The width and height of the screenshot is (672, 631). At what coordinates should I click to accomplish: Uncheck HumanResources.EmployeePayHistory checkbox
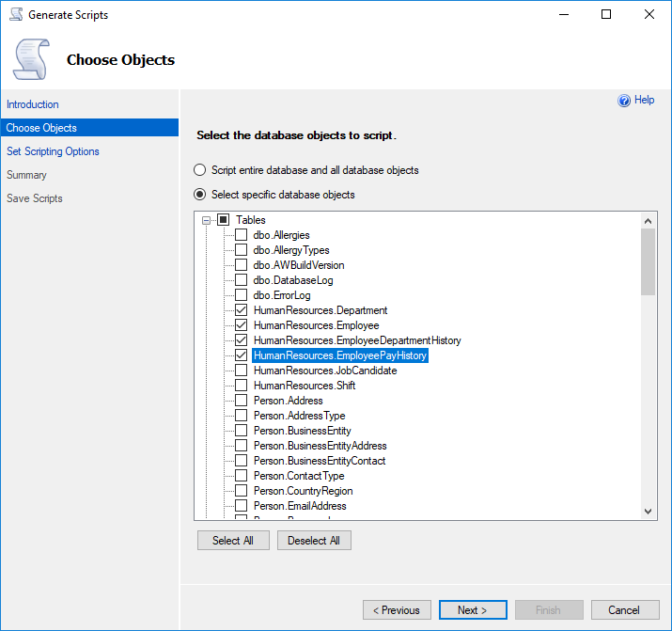point(242,355)
